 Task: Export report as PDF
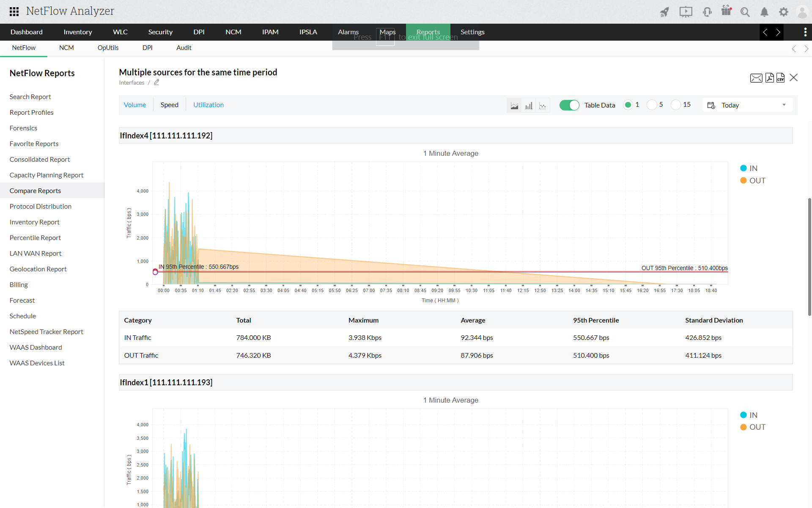[769, 78]
